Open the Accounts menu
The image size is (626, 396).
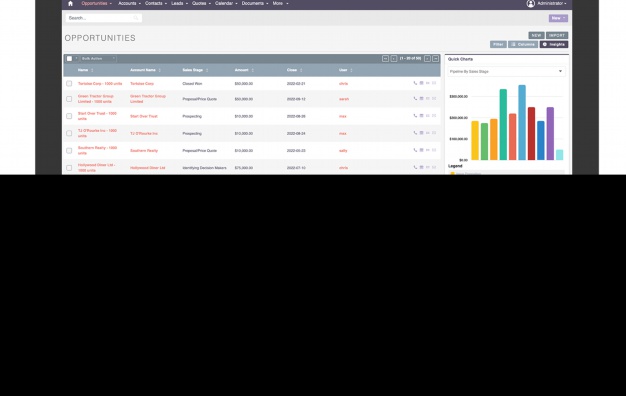coord(129,3)
